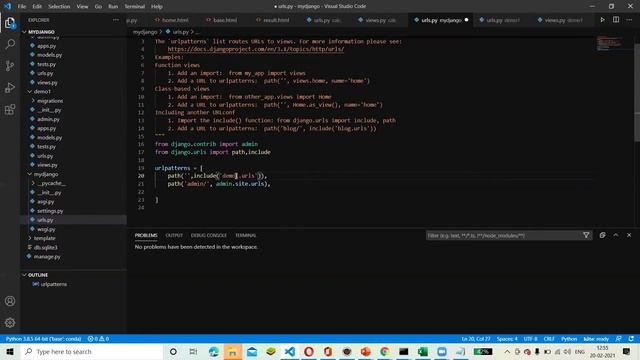The height and width of the screenshot is (360, 640).
Task: Change CRLF end of line sequence
Action: click(549, 339)
